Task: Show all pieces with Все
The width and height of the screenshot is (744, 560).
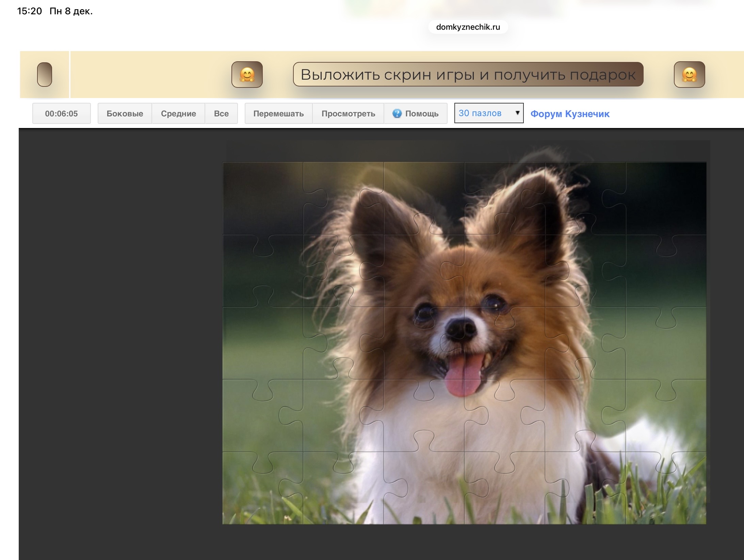Action: click(x=221, y=113)
